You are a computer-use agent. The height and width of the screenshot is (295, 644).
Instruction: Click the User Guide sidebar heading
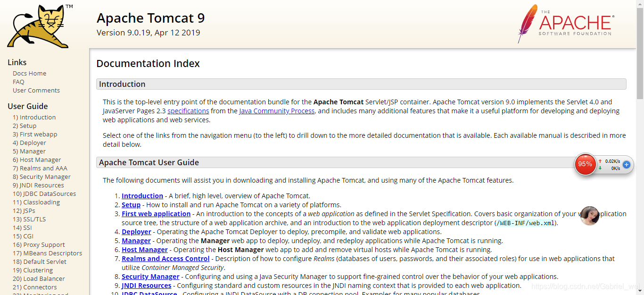pos(28,106)
